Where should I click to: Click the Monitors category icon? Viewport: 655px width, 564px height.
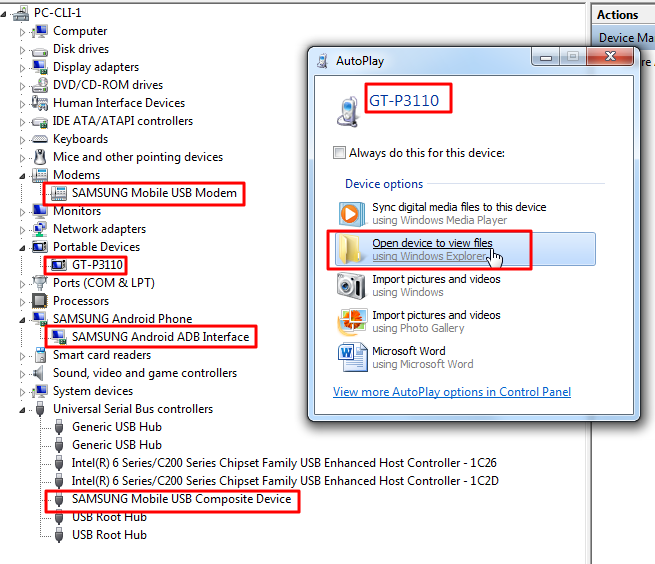[x=41, y=211]
